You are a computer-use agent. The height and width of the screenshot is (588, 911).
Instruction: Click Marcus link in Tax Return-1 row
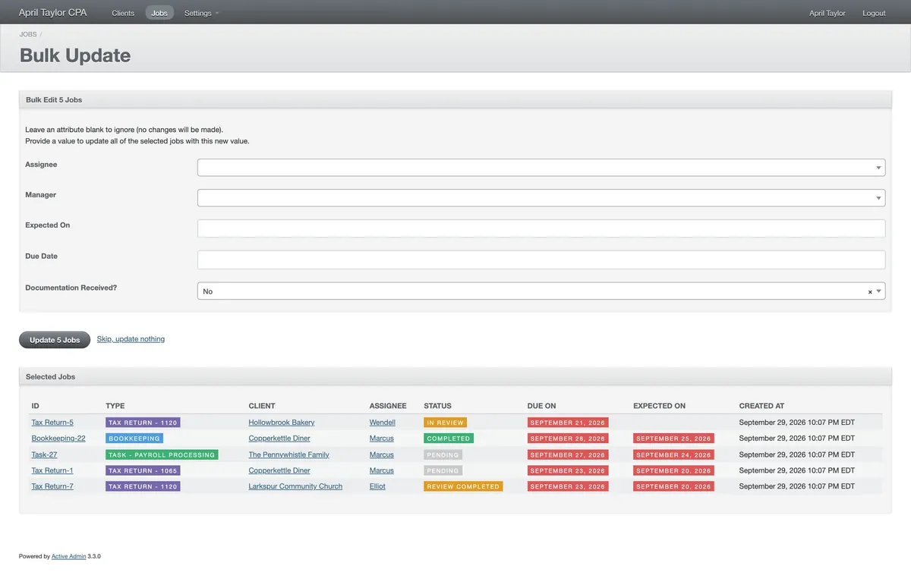click(382, 471)
